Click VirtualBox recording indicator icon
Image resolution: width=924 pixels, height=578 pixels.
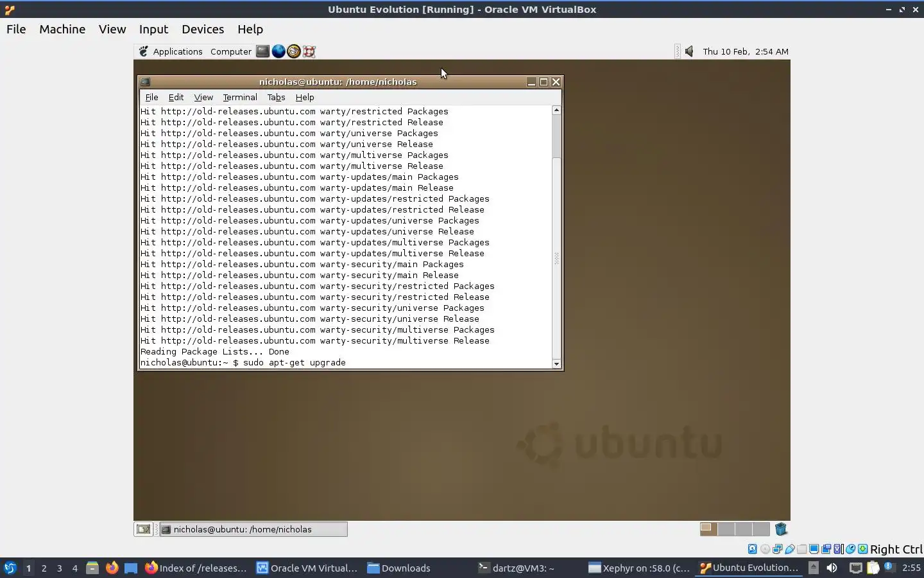click(x=826, y=549)
